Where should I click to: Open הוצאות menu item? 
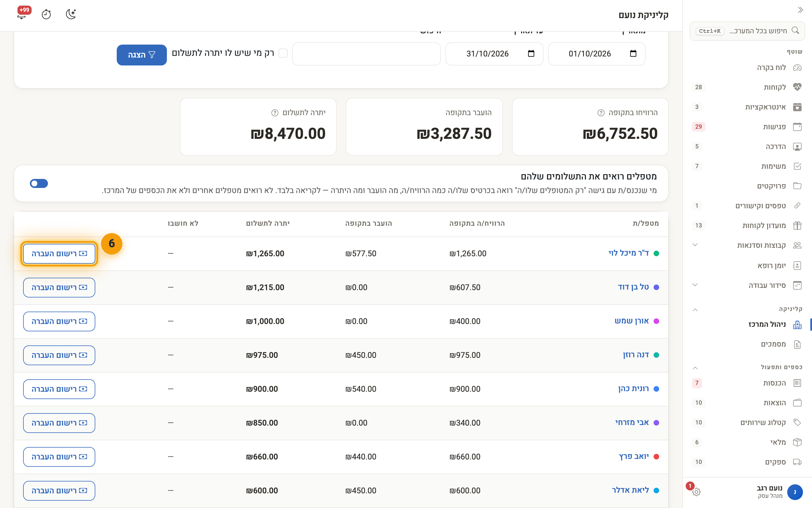pyautogui.click(x=747, y=403)
